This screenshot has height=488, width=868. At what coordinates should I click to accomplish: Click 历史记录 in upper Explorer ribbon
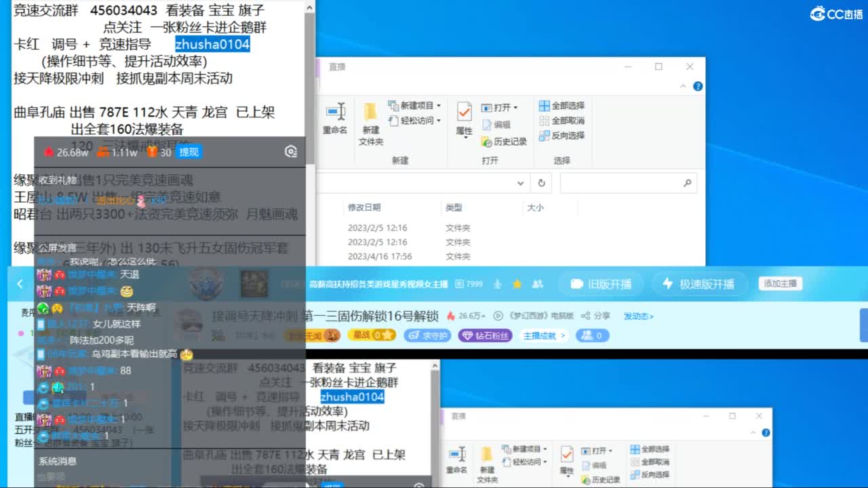coord(504,142)
